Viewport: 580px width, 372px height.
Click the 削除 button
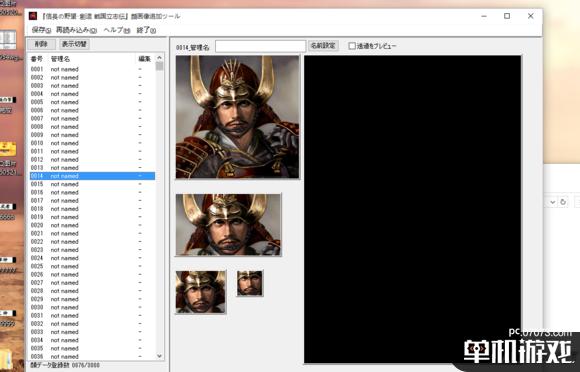click(x=41, y=44)
